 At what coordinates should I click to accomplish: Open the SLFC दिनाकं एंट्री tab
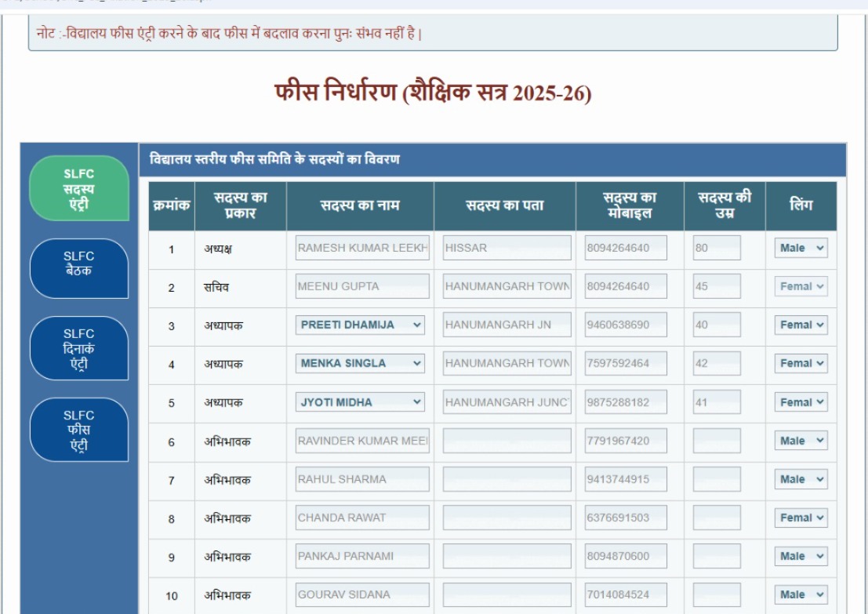[78, 348]
